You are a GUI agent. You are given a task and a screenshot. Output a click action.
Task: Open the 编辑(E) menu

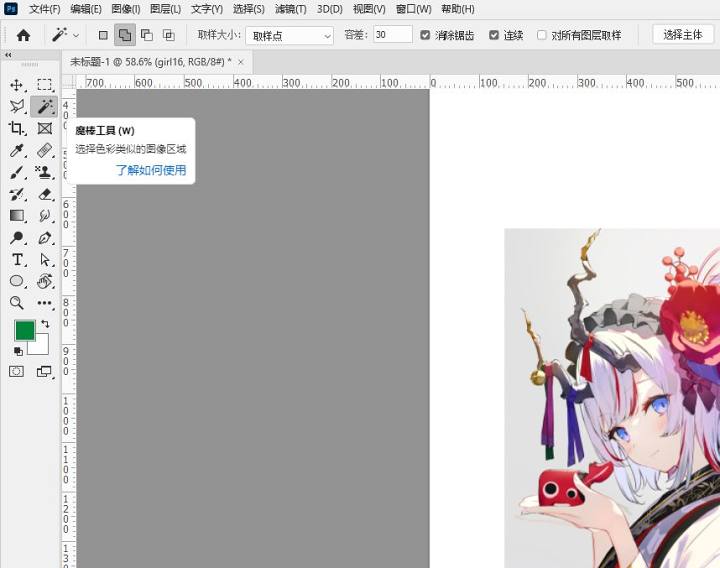86,9
